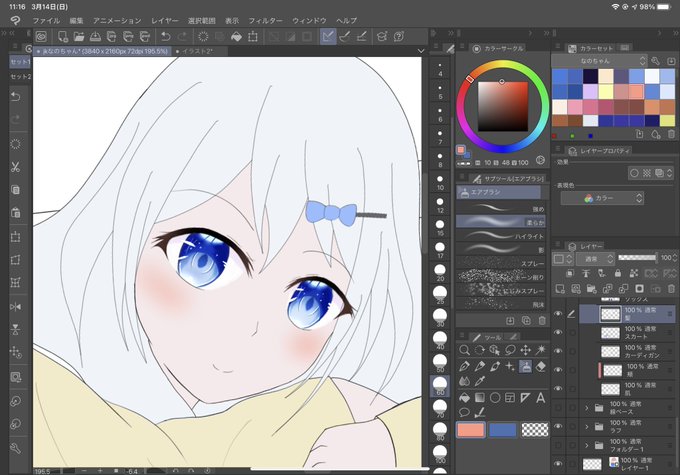Click the flip horizontal icon in left sidebar
Viewport: 680px width, 475px height.
(16, 307)
